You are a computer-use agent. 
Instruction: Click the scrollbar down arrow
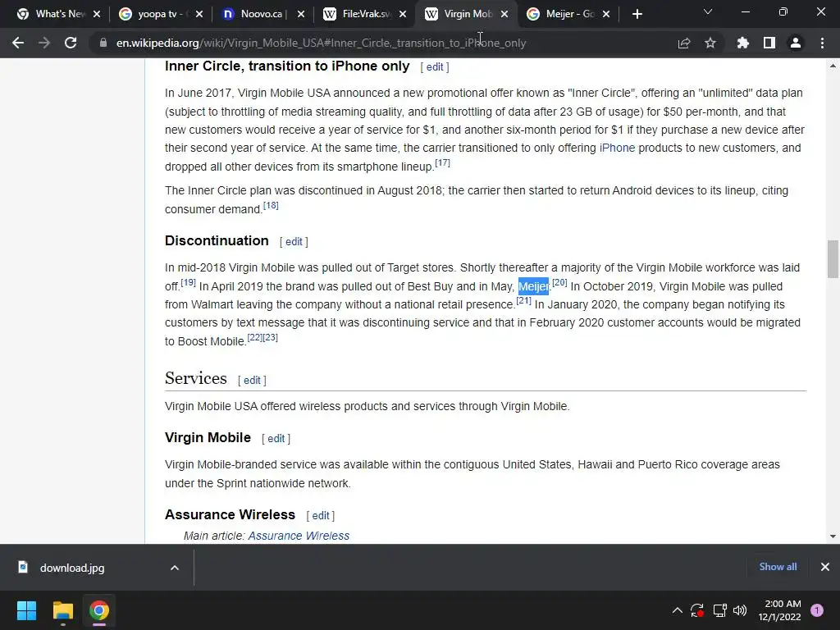833,536
